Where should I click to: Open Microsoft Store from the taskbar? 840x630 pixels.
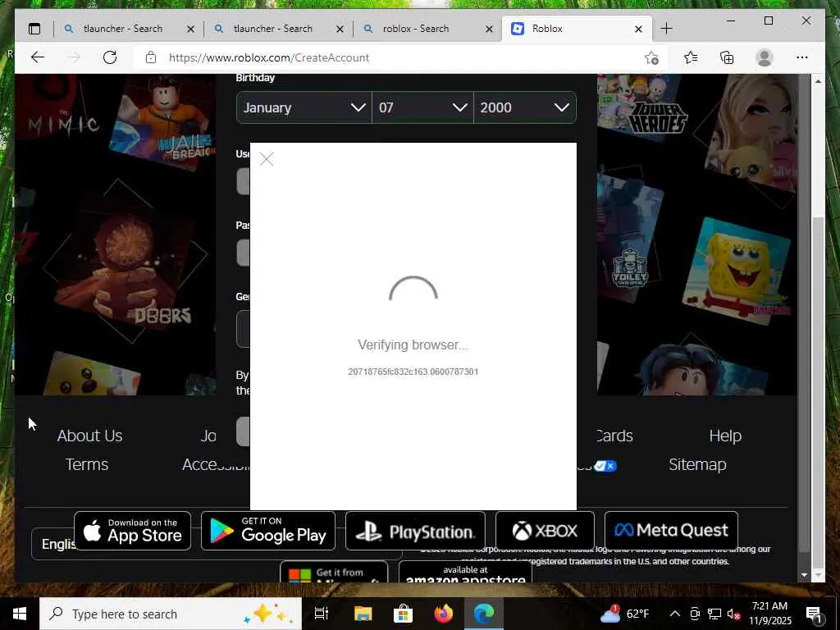[x=403, y=614]
